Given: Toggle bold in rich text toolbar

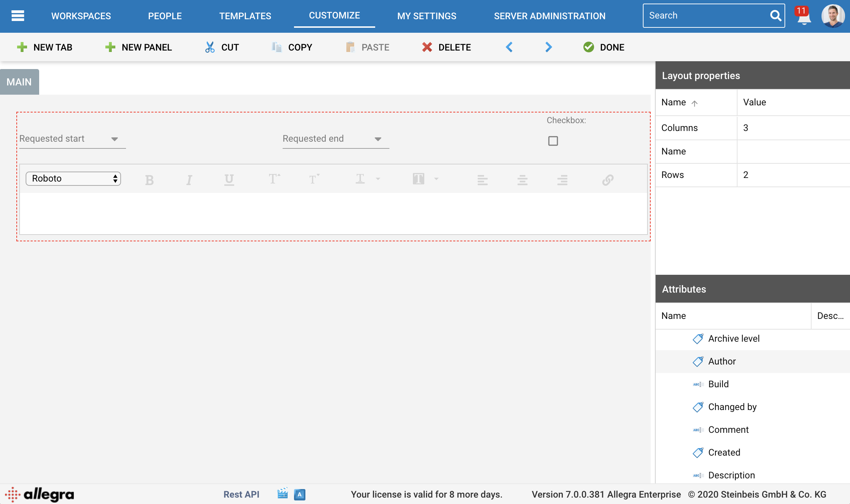Looking at the screenshot, I should (149, 180).
